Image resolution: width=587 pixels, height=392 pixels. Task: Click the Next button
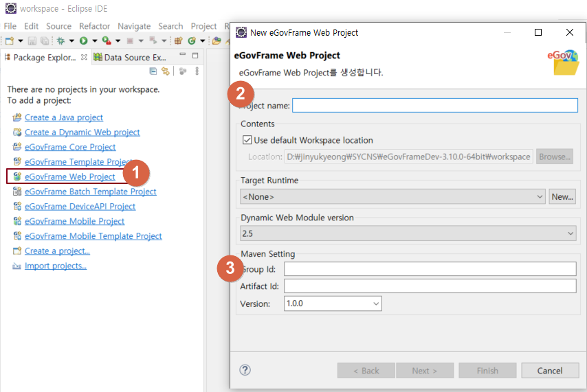coord(425,371)
